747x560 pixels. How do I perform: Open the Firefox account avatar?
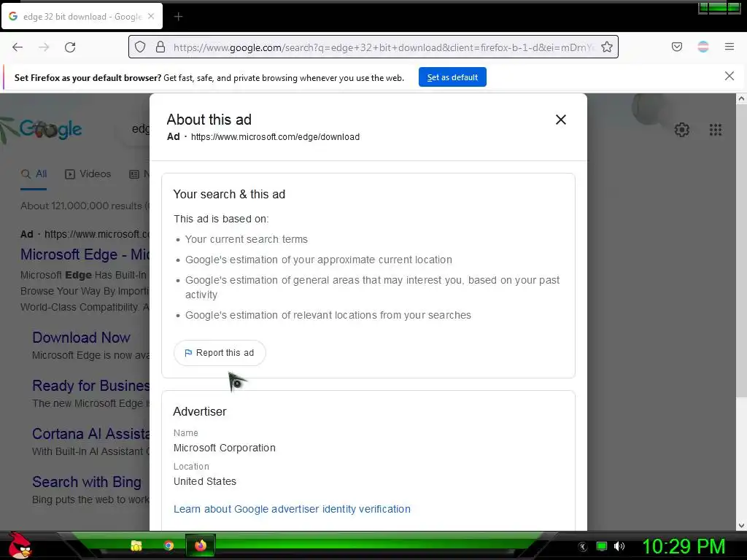[x=703, y=47]
